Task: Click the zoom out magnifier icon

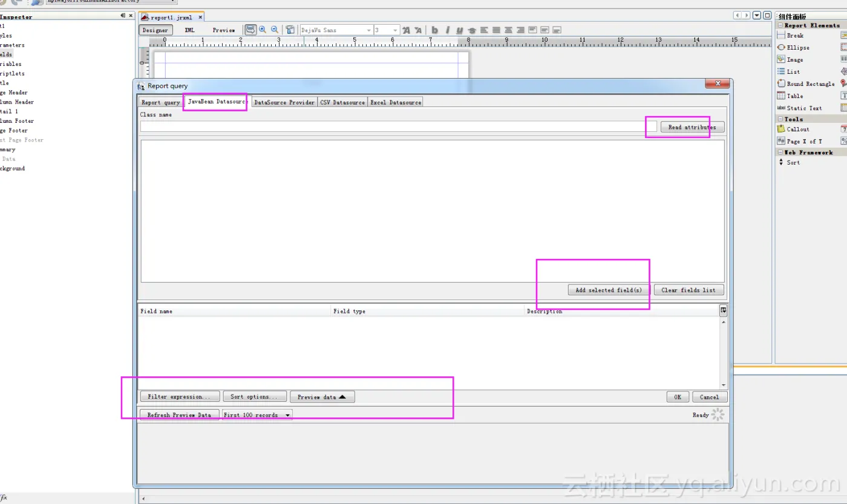Action: (275, 30)
